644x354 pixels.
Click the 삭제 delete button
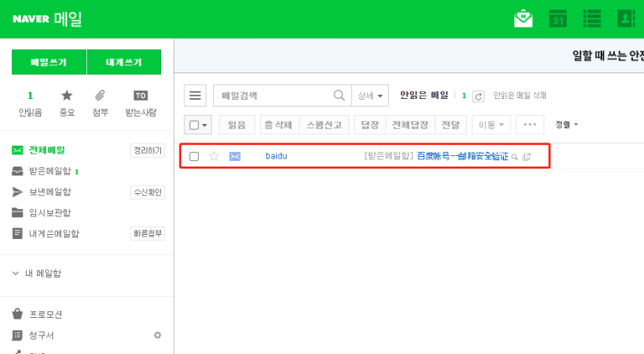click(279, 125)
